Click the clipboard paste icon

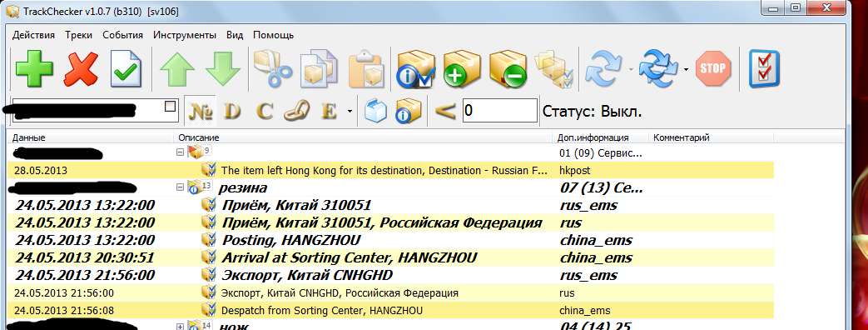coord(366,69)
